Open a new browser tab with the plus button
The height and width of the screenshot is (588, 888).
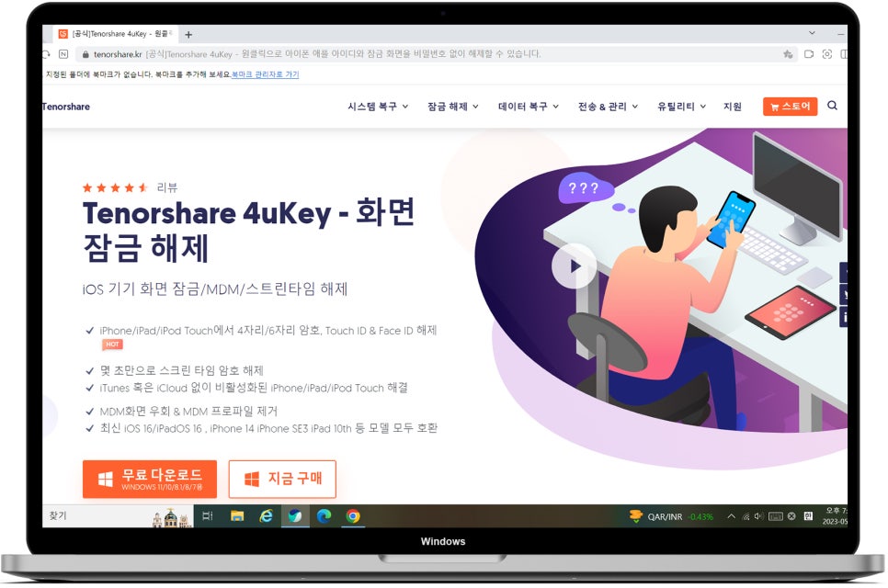[x=188, y=35]
